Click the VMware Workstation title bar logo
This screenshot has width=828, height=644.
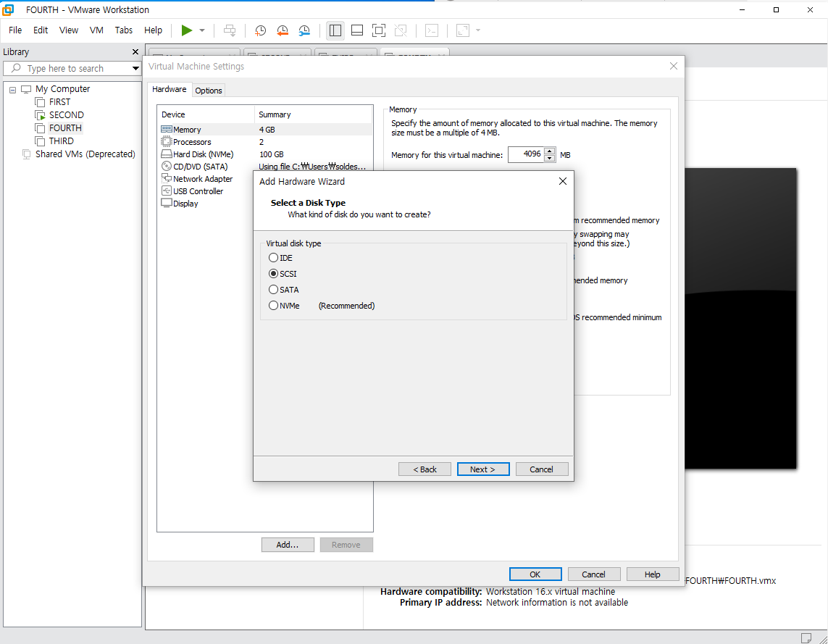click(8, 9)
